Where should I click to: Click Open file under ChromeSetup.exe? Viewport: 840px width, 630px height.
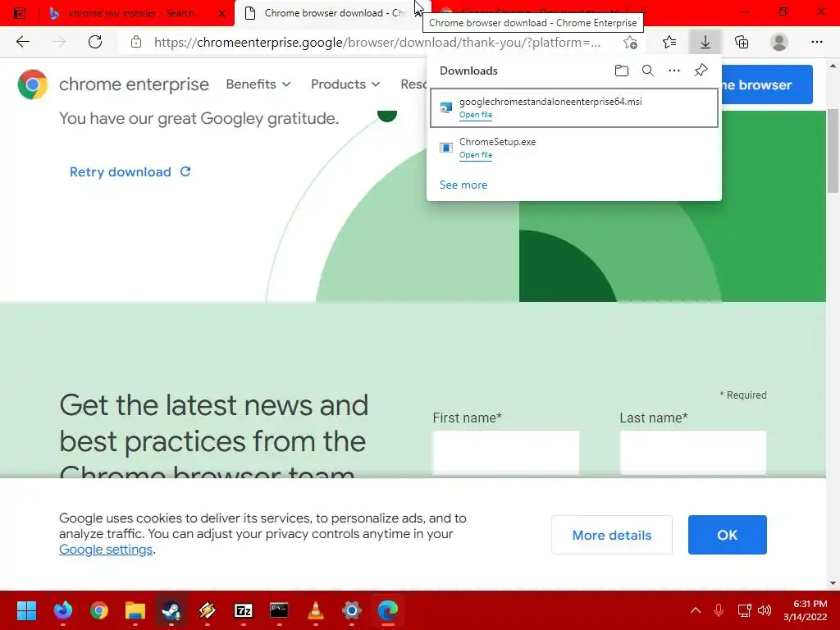475,155
